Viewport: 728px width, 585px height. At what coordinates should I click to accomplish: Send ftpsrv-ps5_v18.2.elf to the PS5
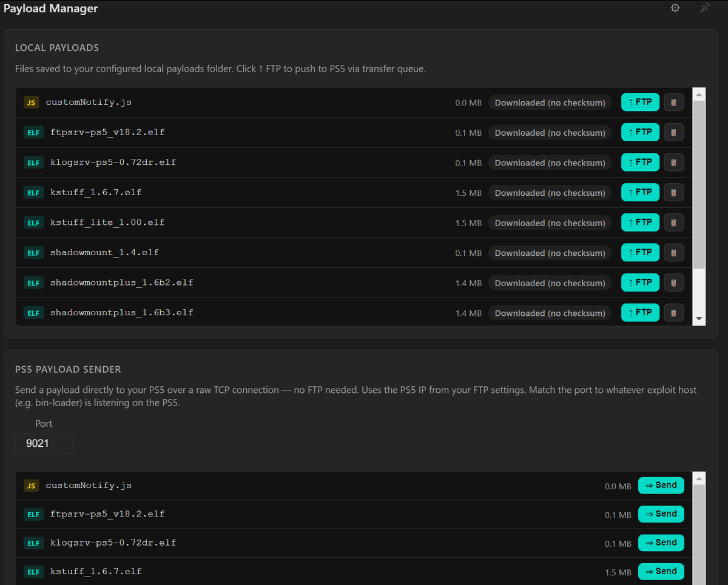[661, 514]
